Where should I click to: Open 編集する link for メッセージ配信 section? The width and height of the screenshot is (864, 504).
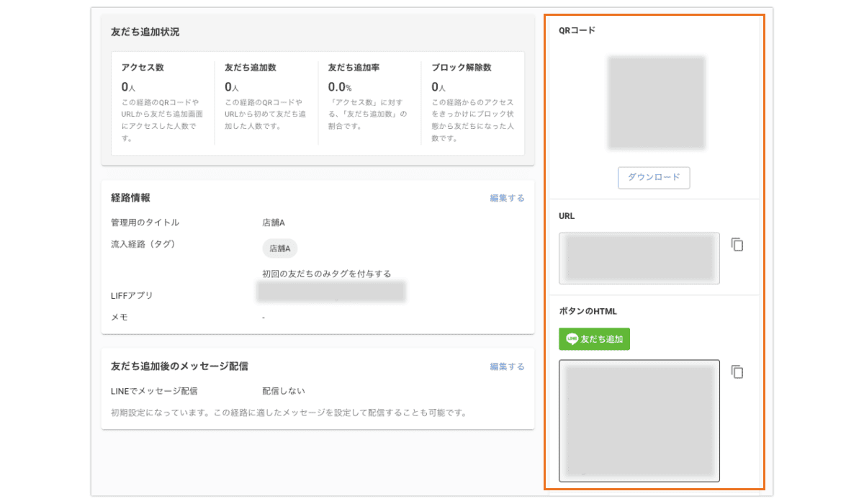point(507,366)
